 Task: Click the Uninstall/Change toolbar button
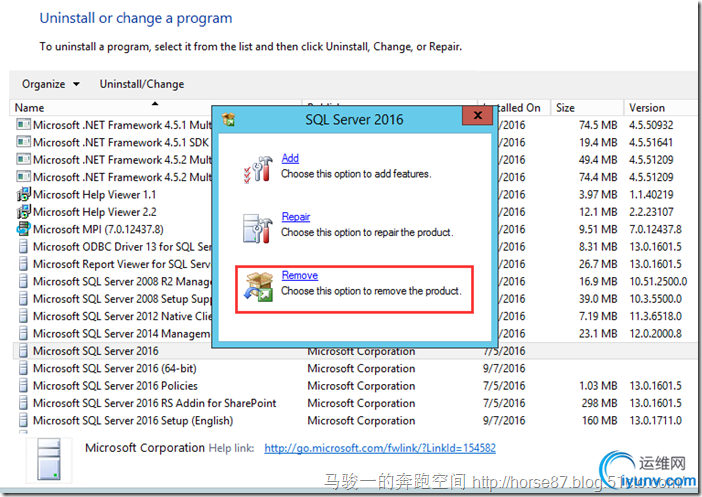pos(141,84)
